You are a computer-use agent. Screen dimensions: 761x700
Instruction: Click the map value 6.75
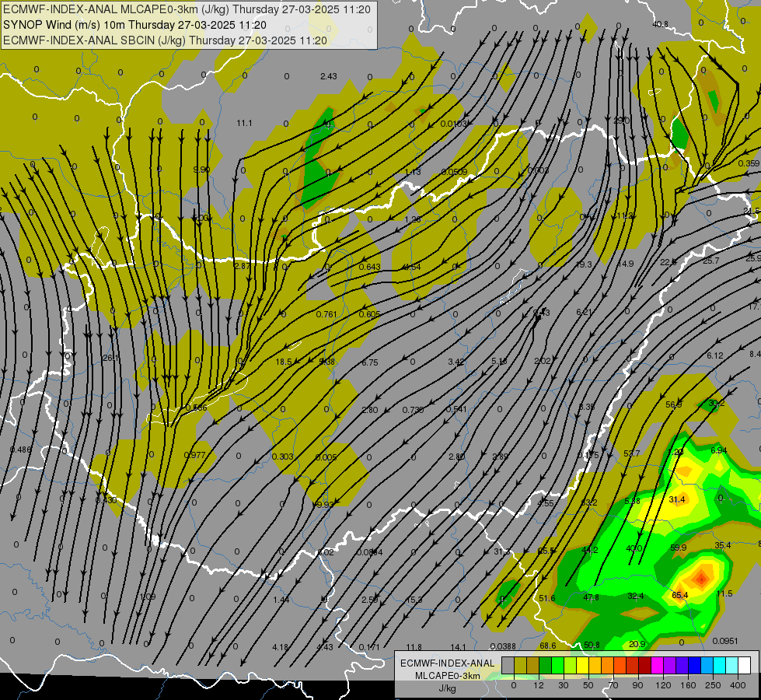(370, 362)
